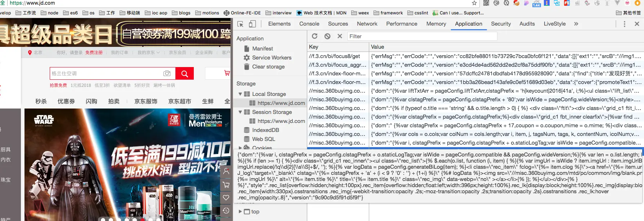Select https://www.jd.com under Local Storage
This screenshot has height=221, width=644.
(281, 103)
